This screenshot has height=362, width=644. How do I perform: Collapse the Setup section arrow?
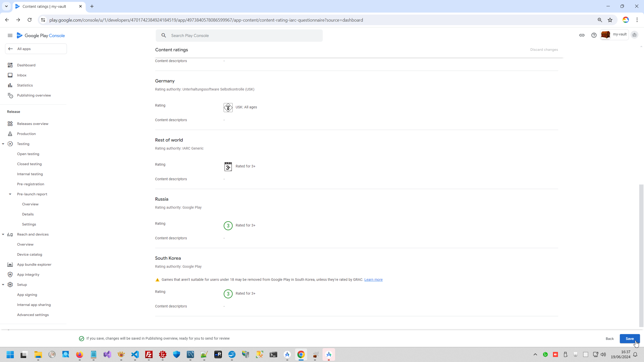(3, 285)
